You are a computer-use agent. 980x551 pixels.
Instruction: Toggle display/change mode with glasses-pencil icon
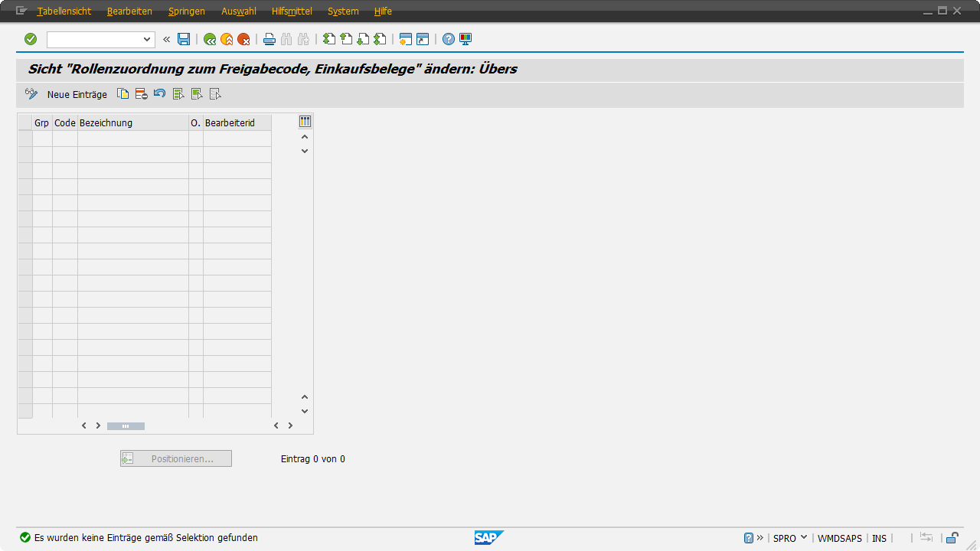pyautogui.click(x=31, y=94)
